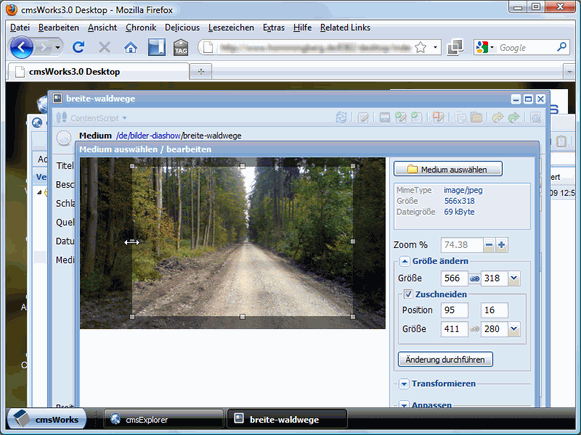Image resolution: width=581 pixels, height=435 pixels.
Task: Increase zoom with the plus button
Action: [x=502, y=245]
